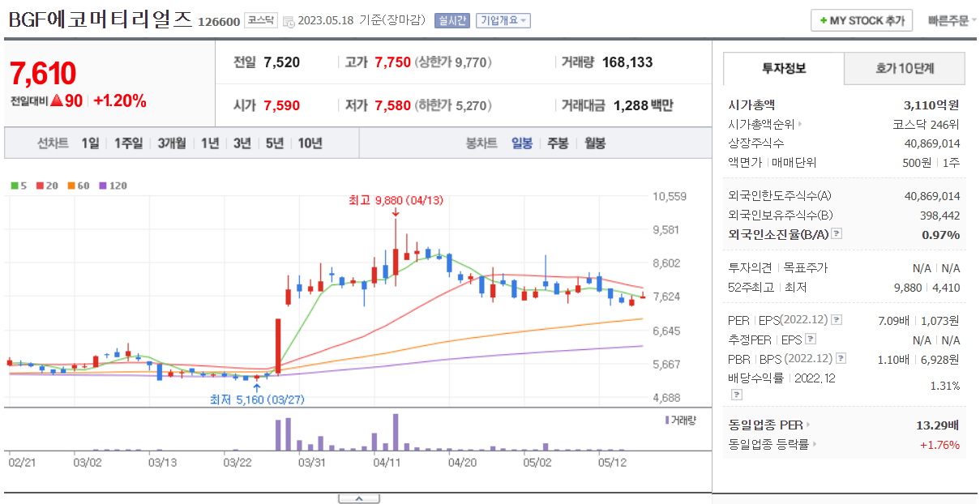
Task: Select the 3개월 line chart range
Action: tap(172, 143)
